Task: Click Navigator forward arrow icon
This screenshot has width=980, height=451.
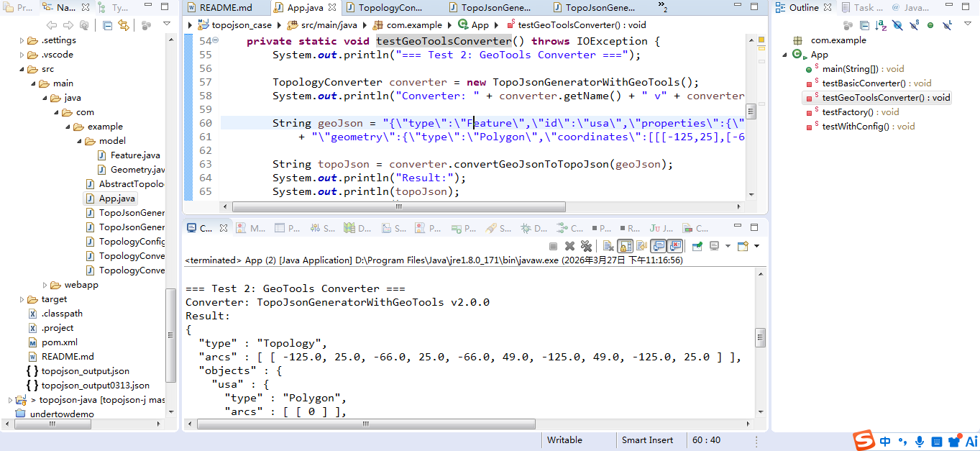Action: pyautogui.click(x=68, y=25)
